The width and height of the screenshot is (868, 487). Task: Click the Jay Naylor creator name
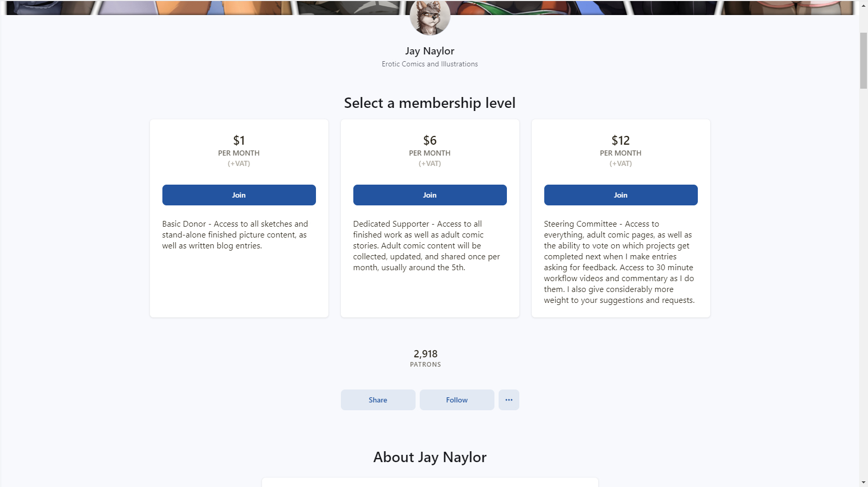[x=430, y=51]
